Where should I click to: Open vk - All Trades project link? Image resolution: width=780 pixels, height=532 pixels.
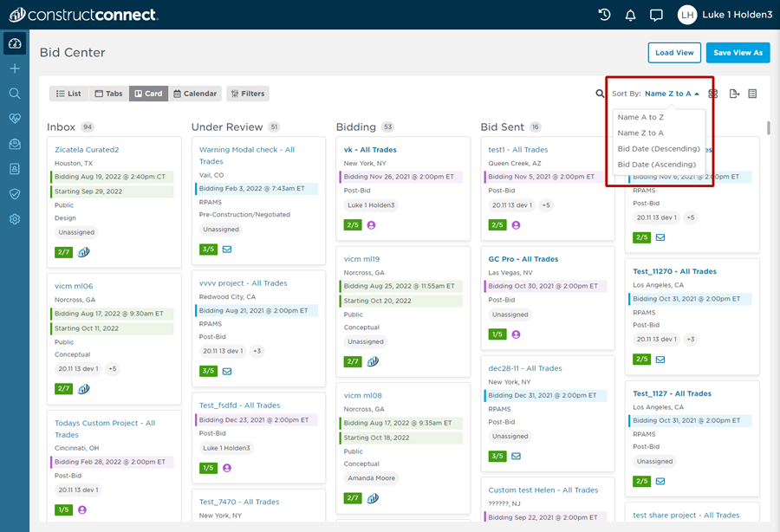pyautogui.click(x=370, y=150)
